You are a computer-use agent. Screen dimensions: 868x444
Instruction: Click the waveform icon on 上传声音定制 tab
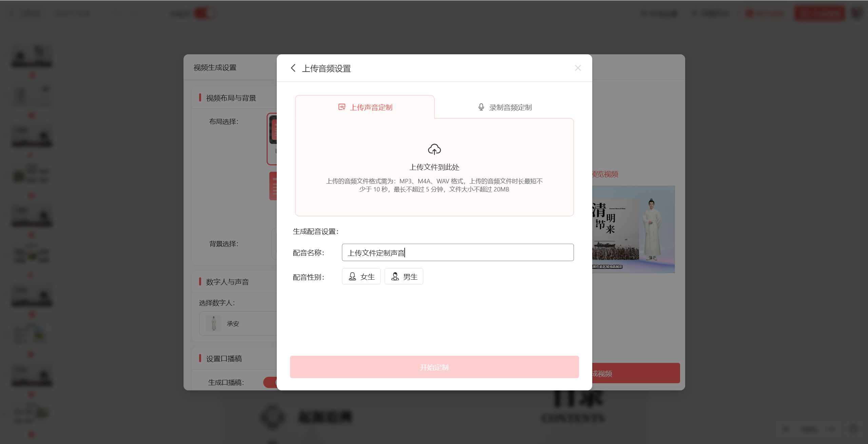coord(342,107)
